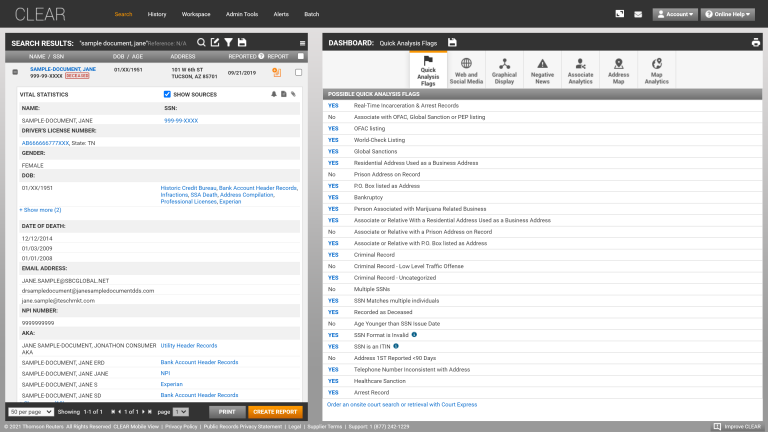
Task: Print the dashboard using the printer icon
Action: 756,42
